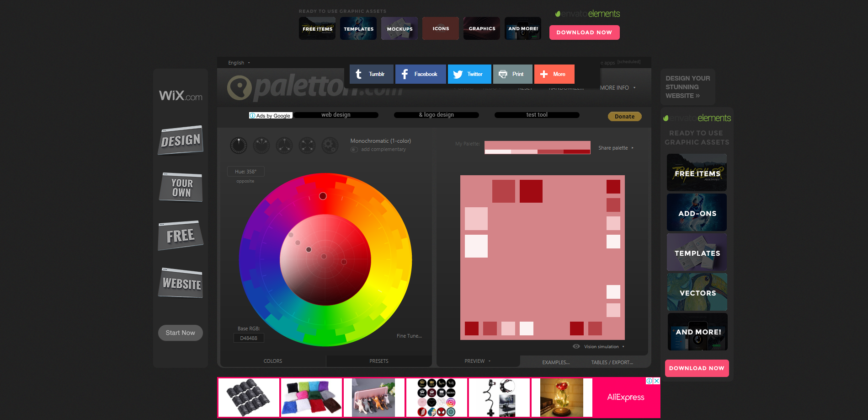
Task: Open the English language dropdown
Action: (239, 63)
